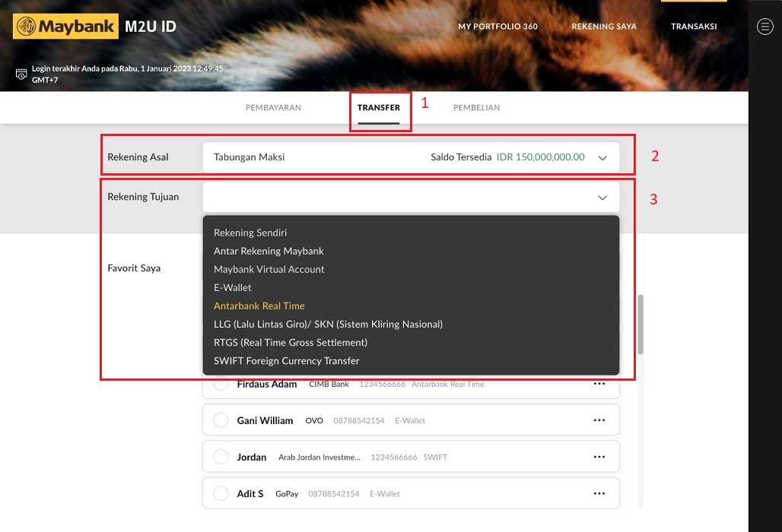
Task: Select Gani William radio button
Action: tap(221, 420)
